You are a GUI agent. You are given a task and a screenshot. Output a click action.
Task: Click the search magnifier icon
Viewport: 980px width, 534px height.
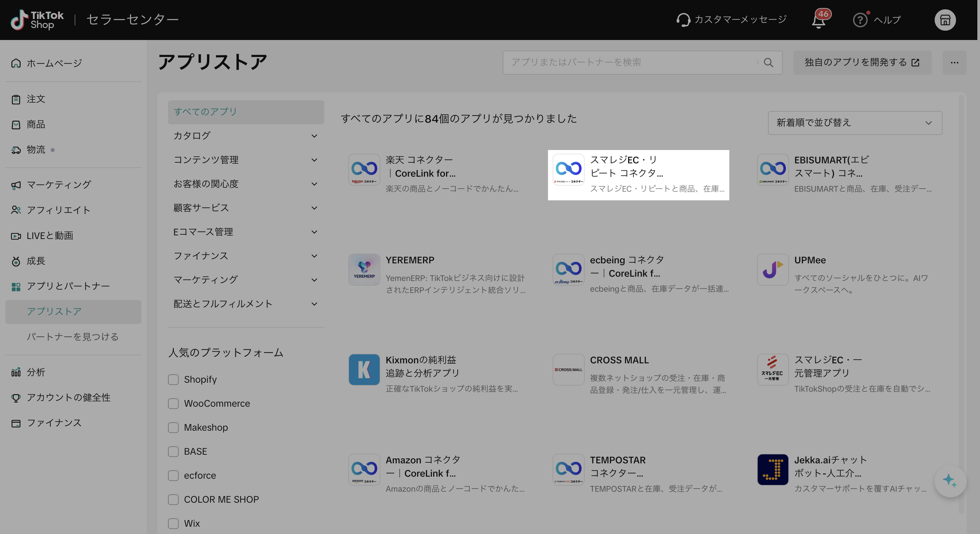tap(768, 63)
